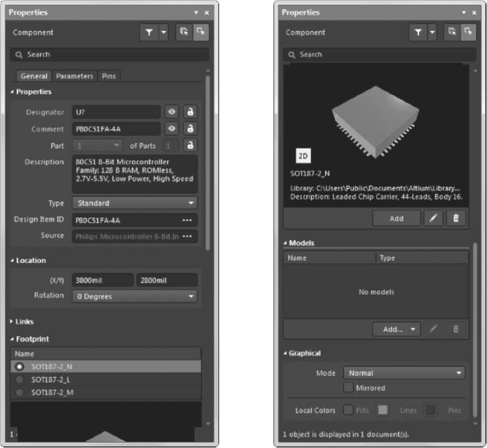The image size is (487, 448).
Task: Open Design Item ID browse ellipsis
Action: coord(187,220)
